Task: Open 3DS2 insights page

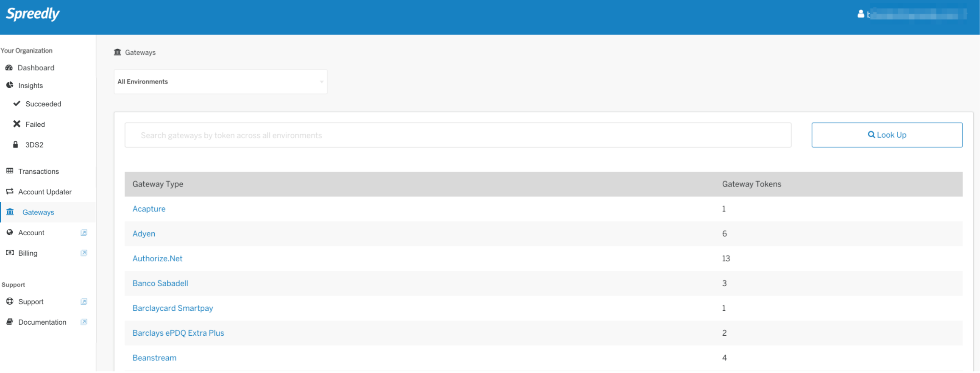Action: coord(34,145)
